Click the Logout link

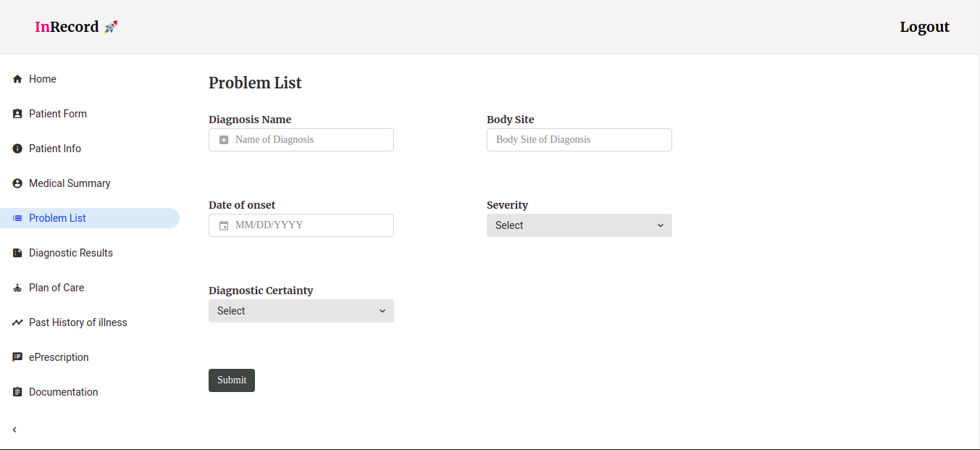(924, 27)
